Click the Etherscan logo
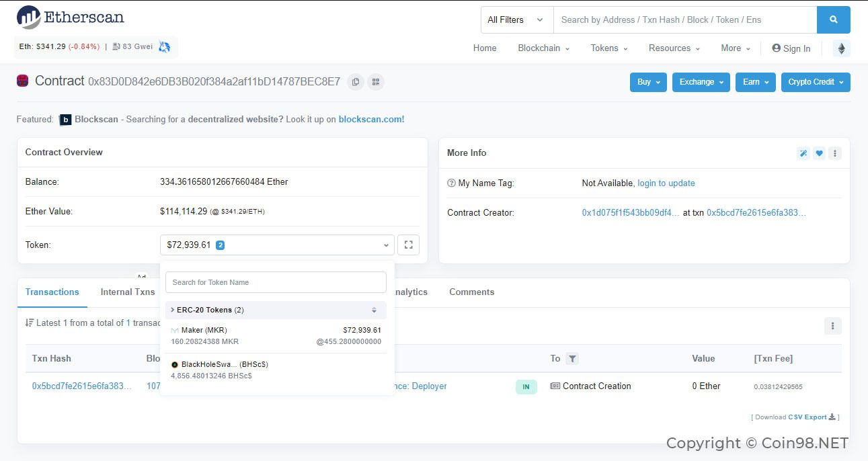This screenshot has height=461, width=868. (x=70, y=17)
